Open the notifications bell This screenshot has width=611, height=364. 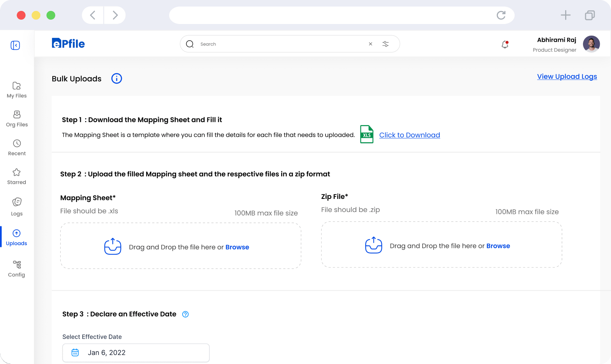505,44
